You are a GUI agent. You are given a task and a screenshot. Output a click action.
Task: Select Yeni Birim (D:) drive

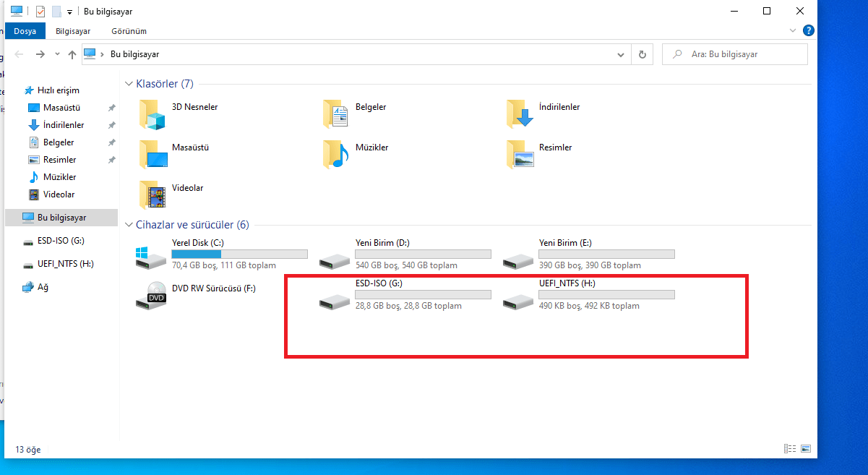(x=405, y=254)
